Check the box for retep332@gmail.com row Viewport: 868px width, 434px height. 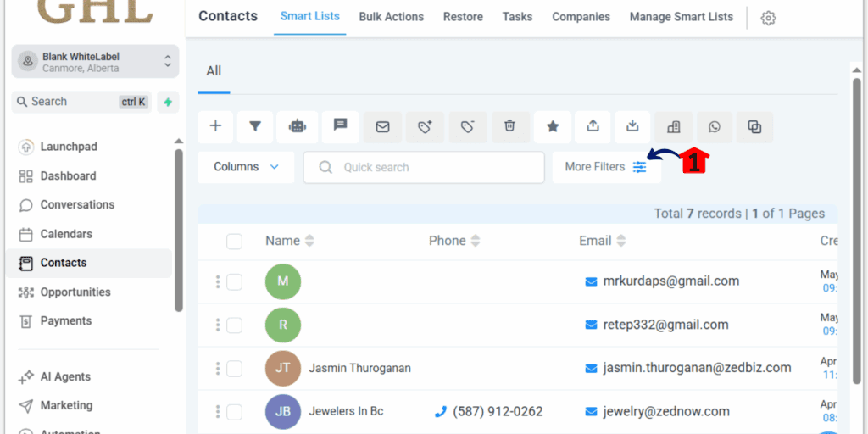click(234, 325)
